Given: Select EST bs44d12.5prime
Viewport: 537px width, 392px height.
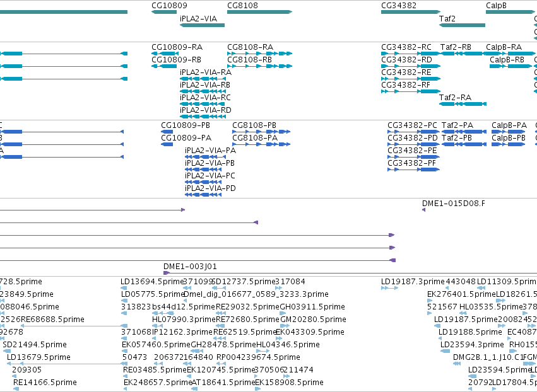Looking at the screenshot, I should (184, 307).
